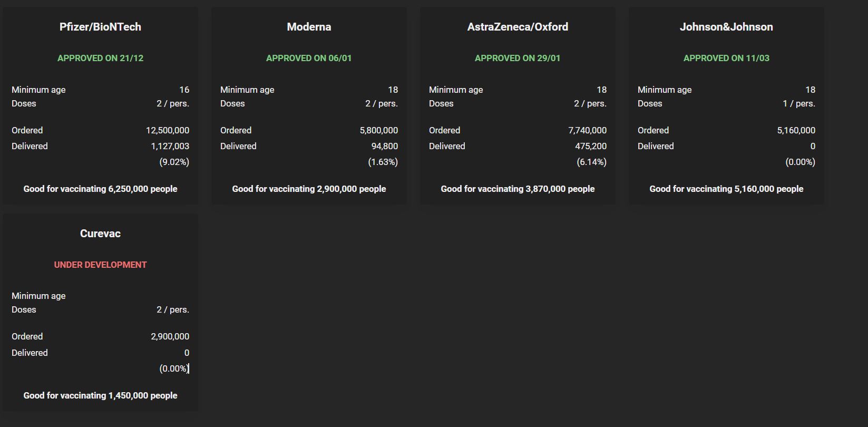The image size is (868, 427).
Task: Select the 'APPROVED ON 11/03' status text
Action: (x=726, y=58)
